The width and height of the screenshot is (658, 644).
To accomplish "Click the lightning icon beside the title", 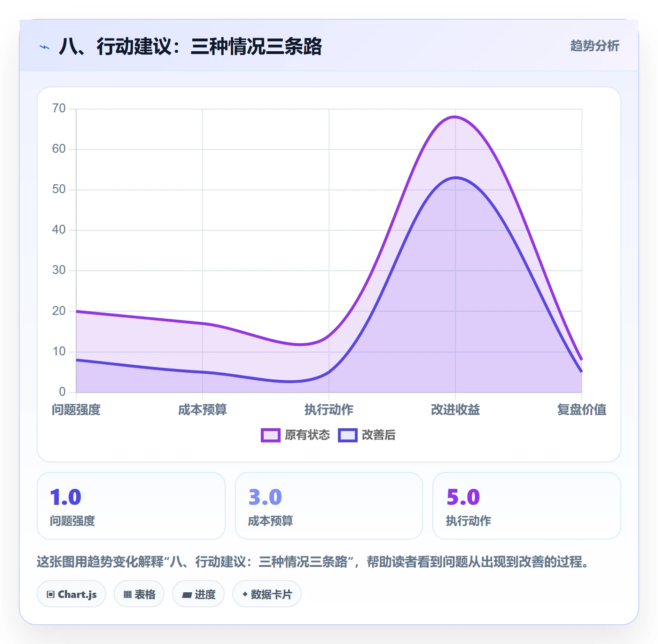I will (x=45, y=47).
